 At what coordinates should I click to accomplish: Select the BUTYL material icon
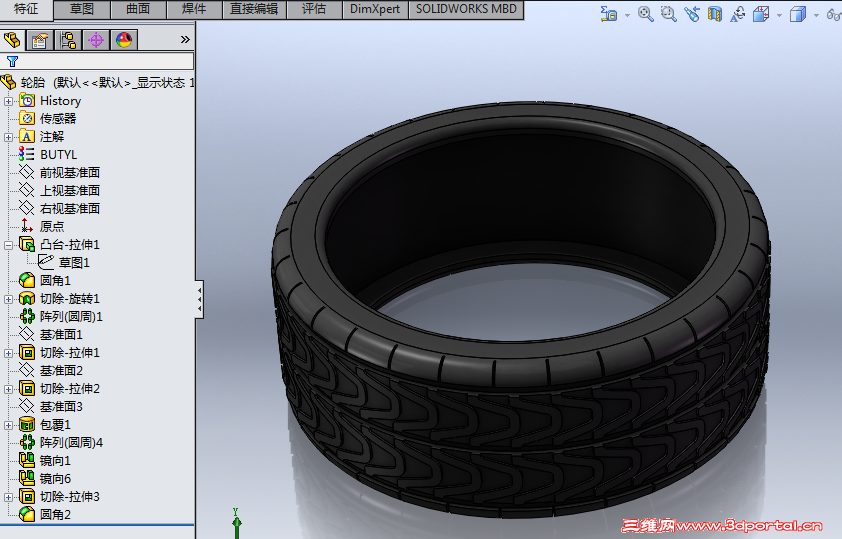27,154
